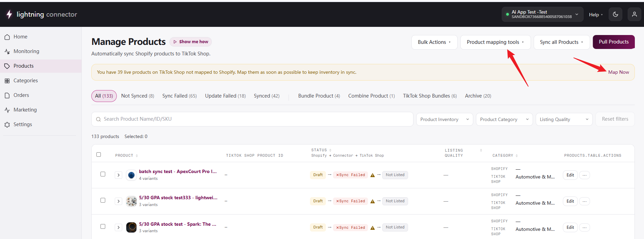Click the Pull Products button
This screenshot has height=239, width=644.
[614, 42]
